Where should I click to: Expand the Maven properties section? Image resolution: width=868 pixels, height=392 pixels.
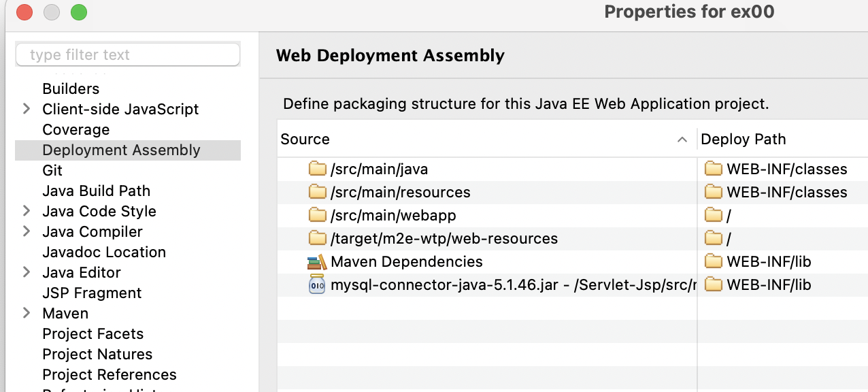[x=27, y=313]
